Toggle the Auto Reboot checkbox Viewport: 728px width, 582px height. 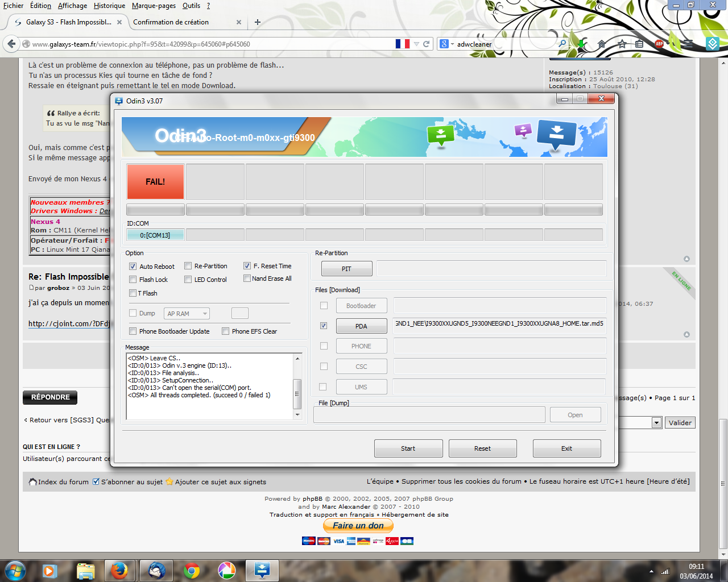[133, 267]
